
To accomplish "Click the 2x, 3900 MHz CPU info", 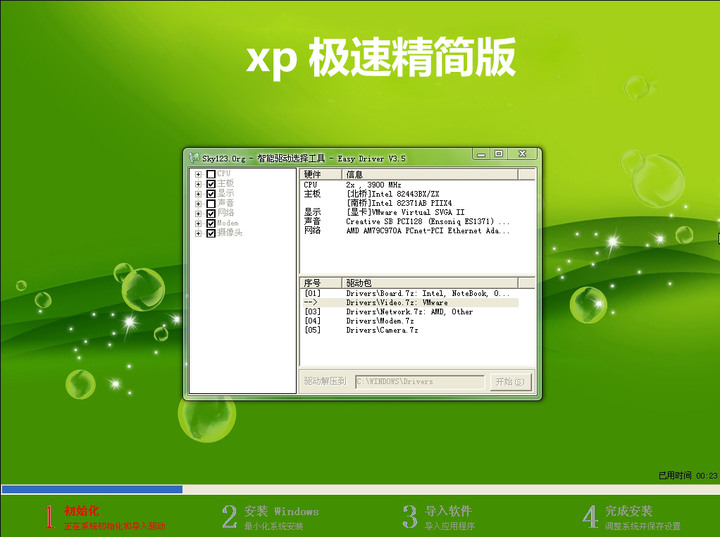I will click(374, 185).
